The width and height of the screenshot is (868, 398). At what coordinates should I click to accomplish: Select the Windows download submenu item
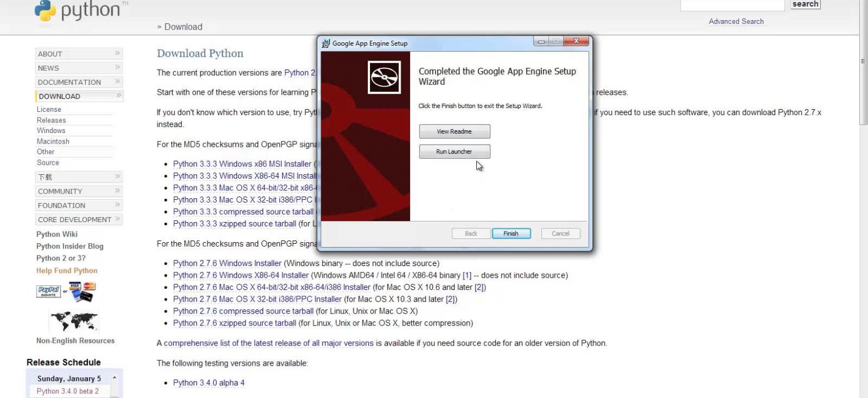[51, 130]
